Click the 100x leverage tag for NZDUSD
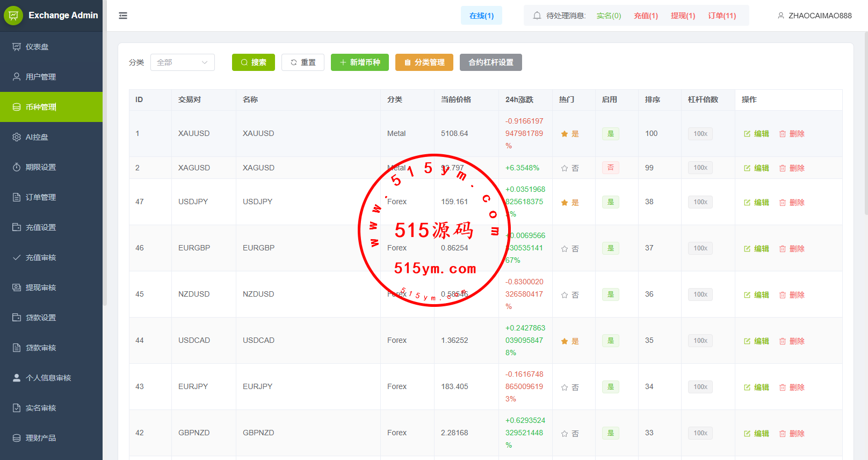The image size is (868, 460). [700, 294]
